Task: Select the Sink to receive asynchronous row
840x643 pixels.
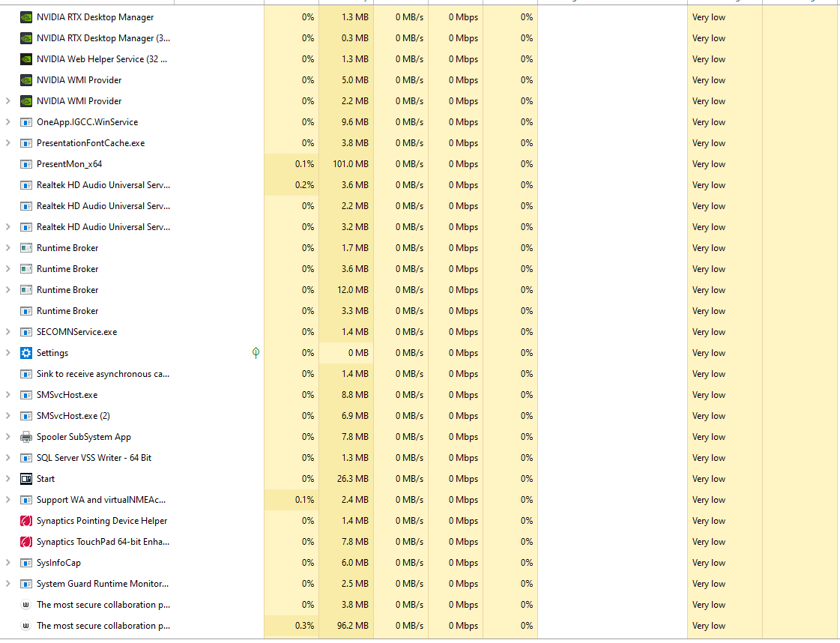Action: 103,374
